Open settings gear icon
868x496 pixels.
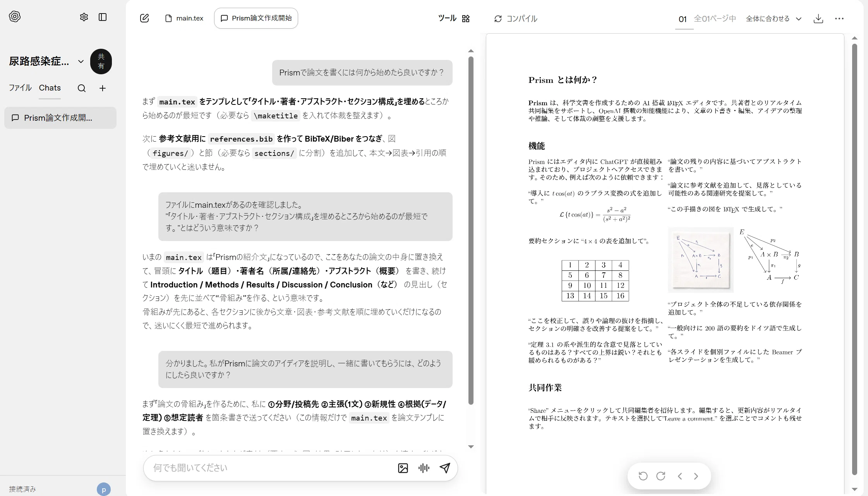click(x=84, y=17)
